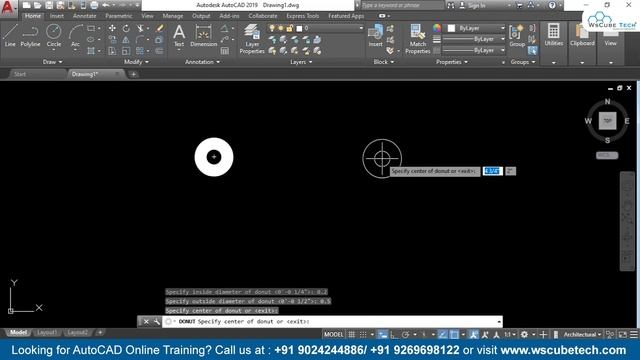Add a new drawing tab plus button
Image resolution: width=640 pixels, height=360 pixels.
(133, 74)
